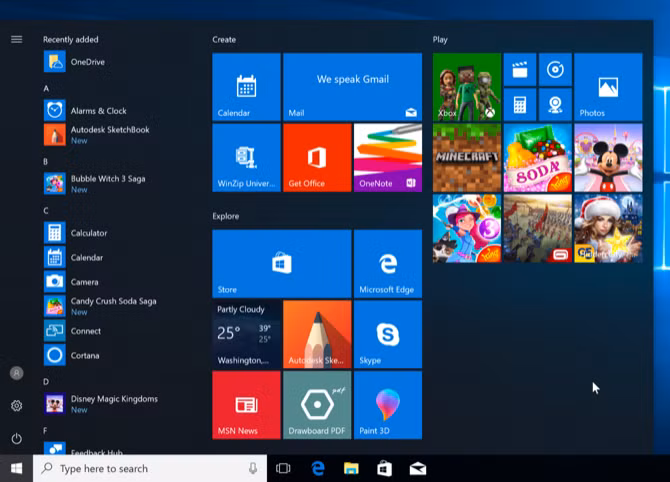Open Edge browser from the taskbar
670x482 pixels.
(x=318, y=468)
